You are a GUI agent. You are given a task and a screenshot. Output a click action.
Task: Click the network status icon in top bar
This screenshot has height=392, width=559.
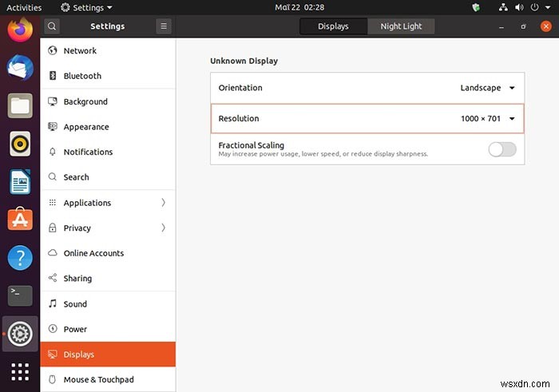pos(503,7)
